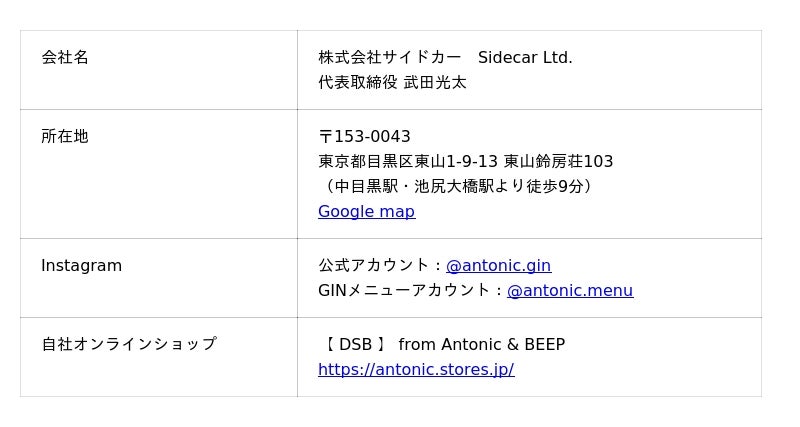Click the Instagram row label
The height and width of the screenshot is (427, 800).
point(81,265)
